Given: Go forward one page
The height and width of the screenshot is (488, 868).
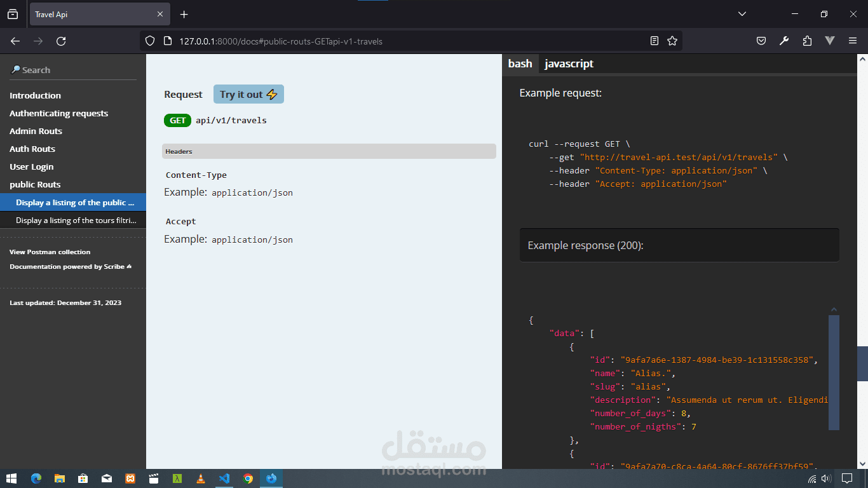Looking at the screenshot, I should pyautogui.click(x=38, y=41).
